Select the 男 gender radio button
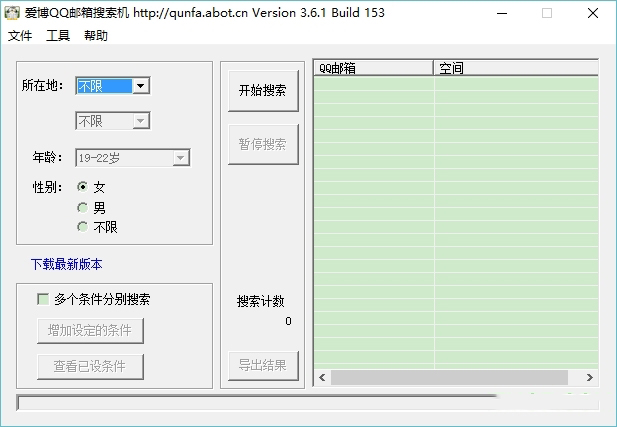 82,207
